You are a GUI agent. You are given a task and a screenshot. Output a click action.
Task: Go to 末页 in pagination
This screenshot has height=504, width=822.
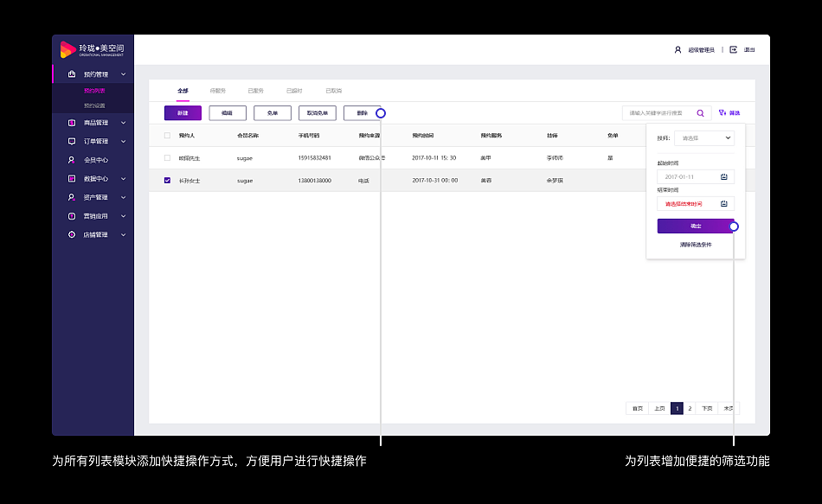pos(729,408)
